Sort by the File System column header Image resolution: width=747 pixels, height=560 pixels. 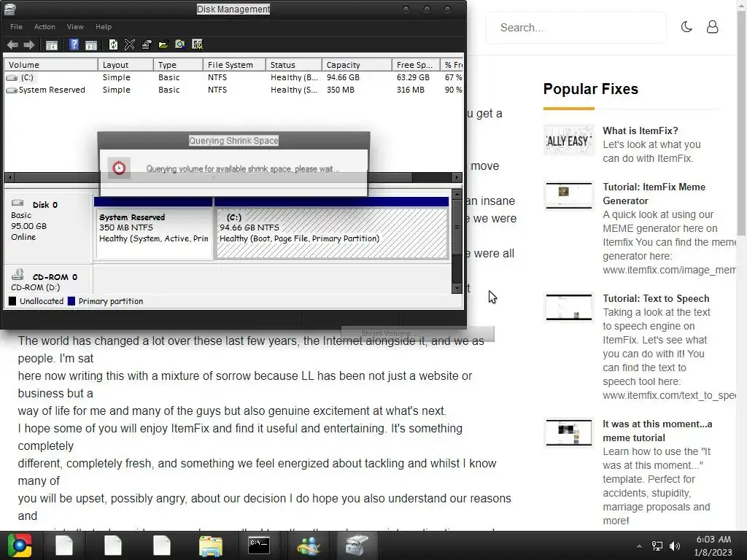coord(234,65)
